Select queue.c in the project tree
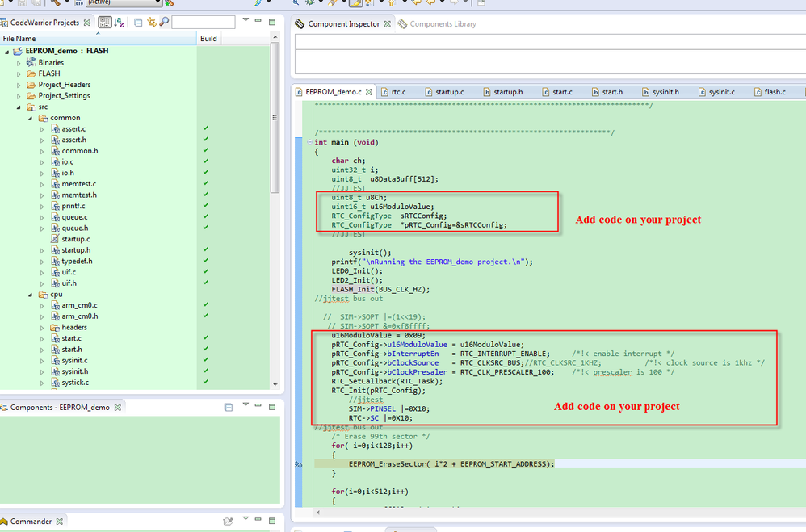 click(74, 217)
